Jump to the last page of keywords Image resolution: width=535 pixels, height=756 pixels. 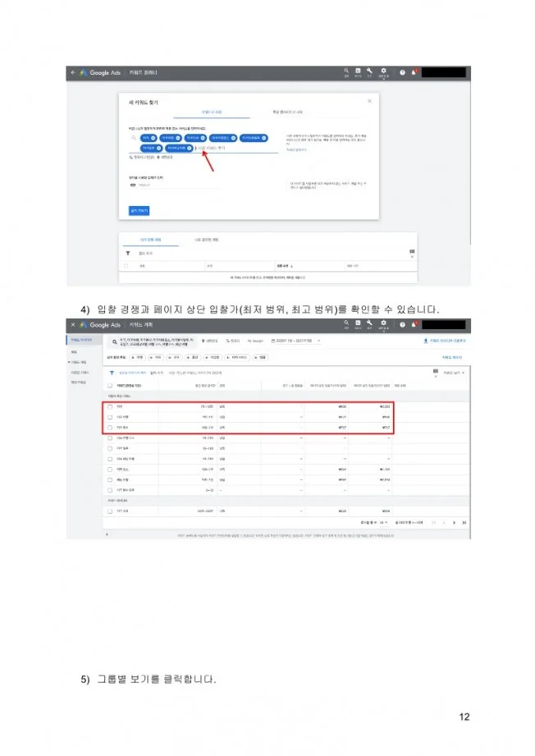(x=464, y=523)
